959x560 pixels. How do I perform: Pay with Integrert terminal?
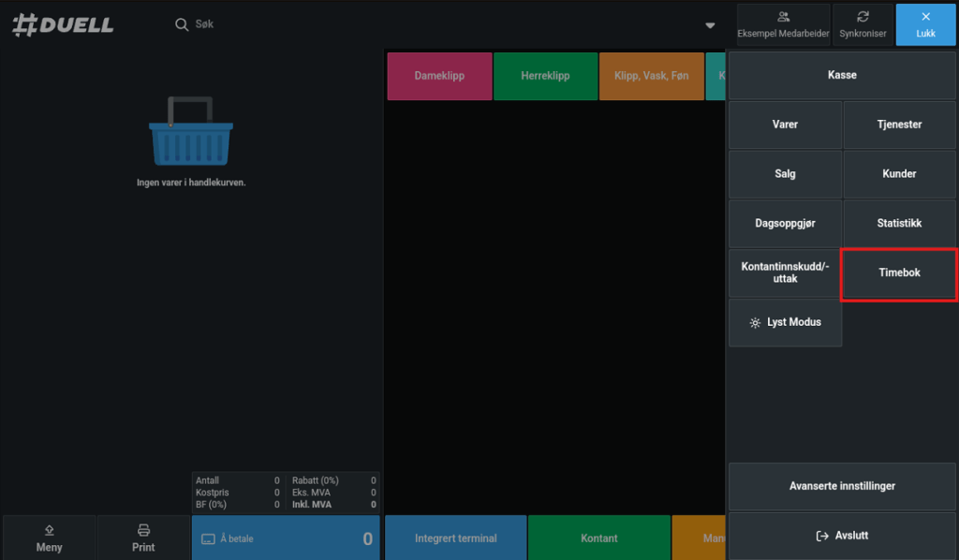pyautogui.click(x=455, y=538)
